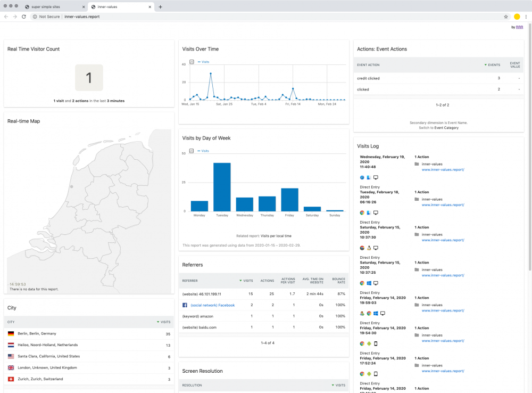The width and height of the screenshot is (532, 393).
Task: Click the credit clicked event row
Action: click(x=438, y=78)
